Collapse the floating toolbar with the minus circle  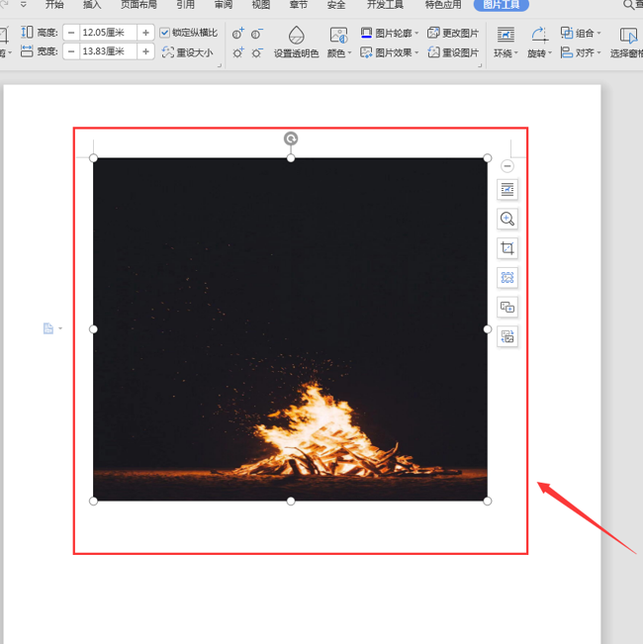[x=507, y=166]
